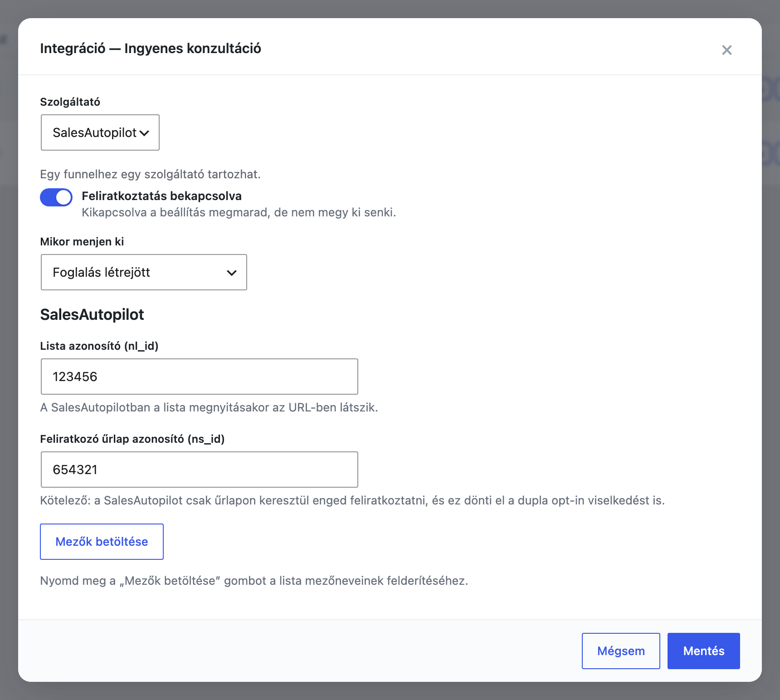This screenshot has height=700, width=780.
Task: Toggle the Feliratkoztatás bekapcsolva switch
Action: 56,197
